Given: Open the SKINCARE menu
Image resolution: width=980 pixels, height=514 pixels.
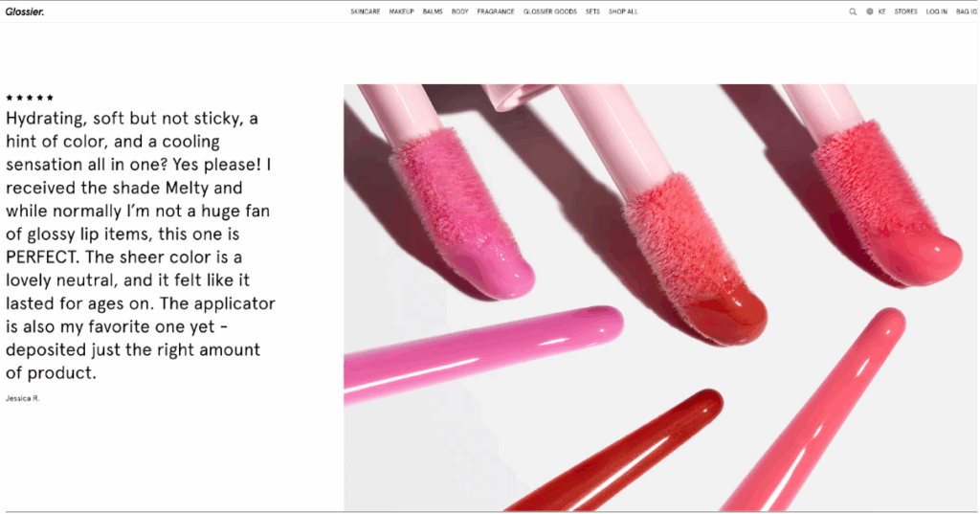Looking at the screenshot, I should [365, 11].
